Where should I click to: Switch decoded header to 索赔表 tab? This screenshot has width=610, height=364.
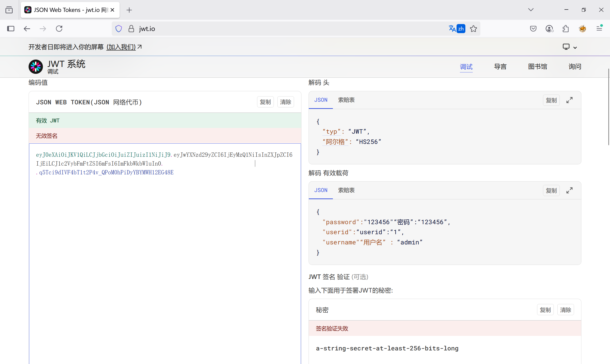(346, 100)
